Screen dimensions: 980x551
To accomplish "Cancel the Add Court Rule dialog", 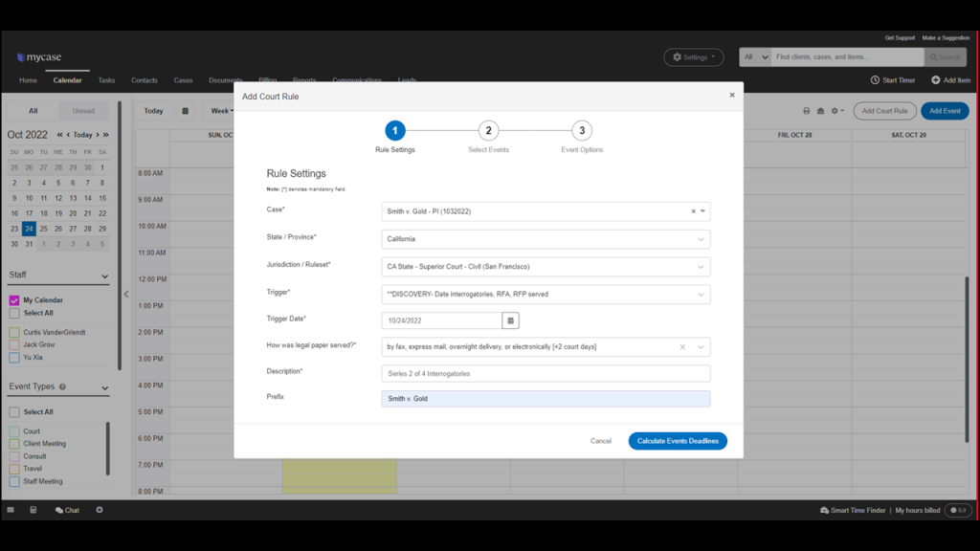I will (601, 441).
